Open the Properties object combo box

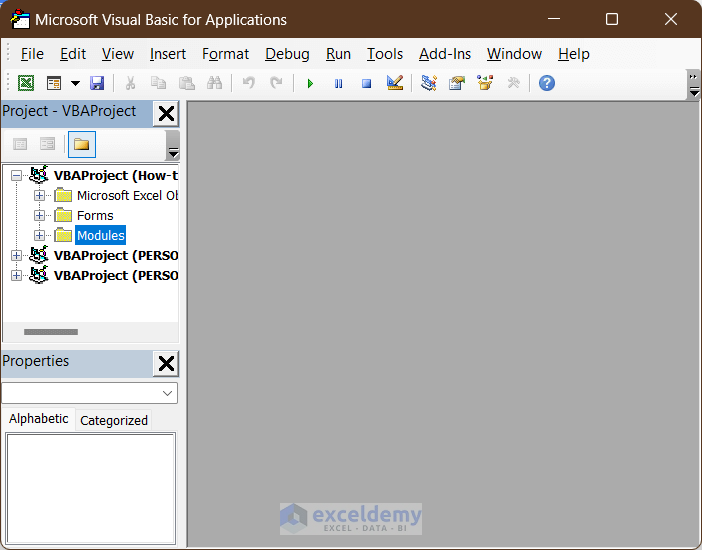[x=90, y=393]
